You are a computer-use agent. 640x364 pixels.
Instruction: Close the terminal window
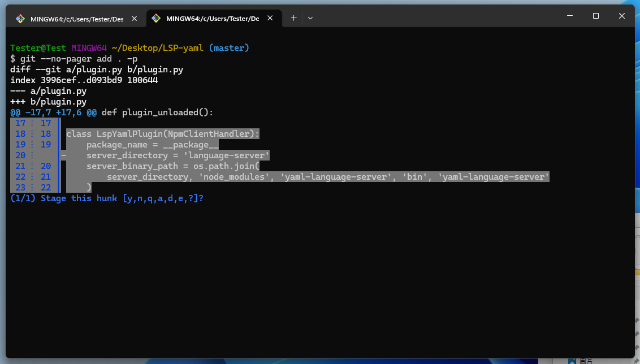[622, 16]
